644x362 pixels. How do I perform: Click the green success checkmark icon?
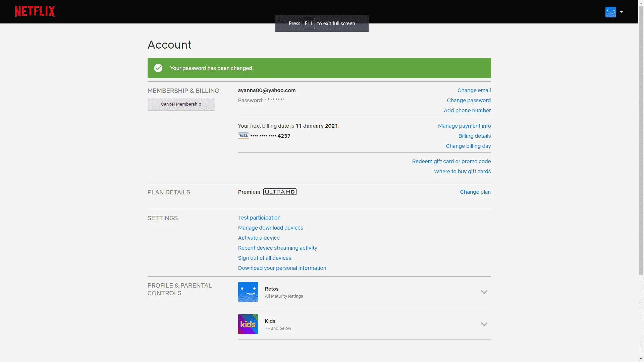(x=158, y=68)
